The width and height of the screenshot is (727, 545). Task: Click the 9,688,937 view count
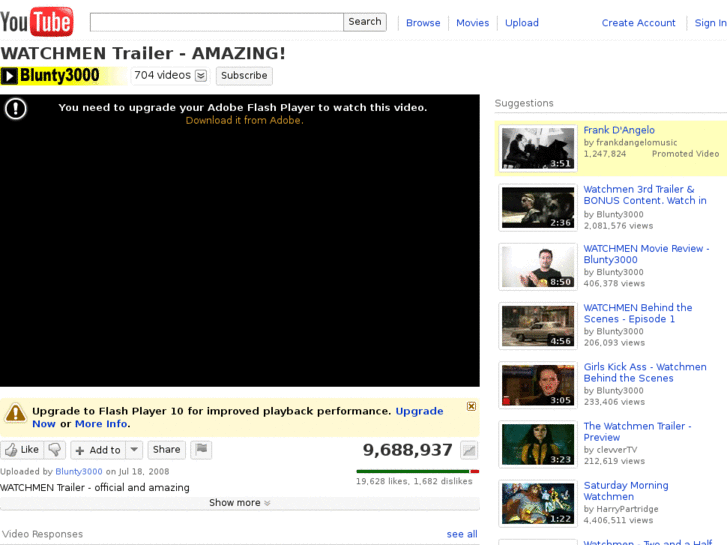(x=407, y=450)
